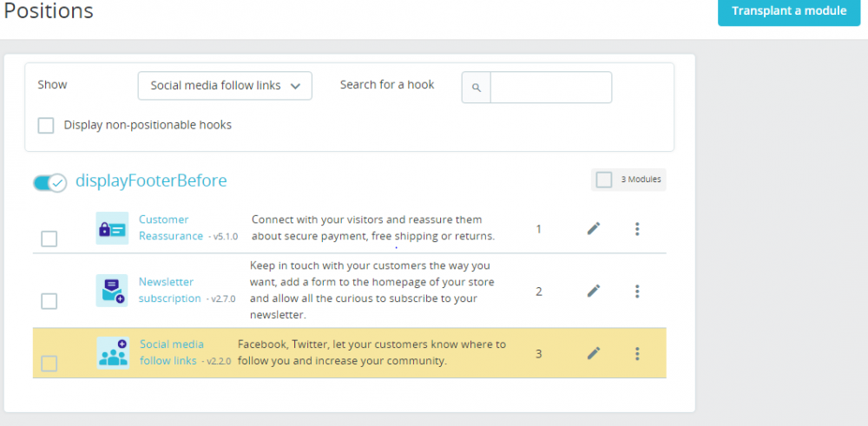
Task: Click the search magnifier icon
Action: pos(477,87)
